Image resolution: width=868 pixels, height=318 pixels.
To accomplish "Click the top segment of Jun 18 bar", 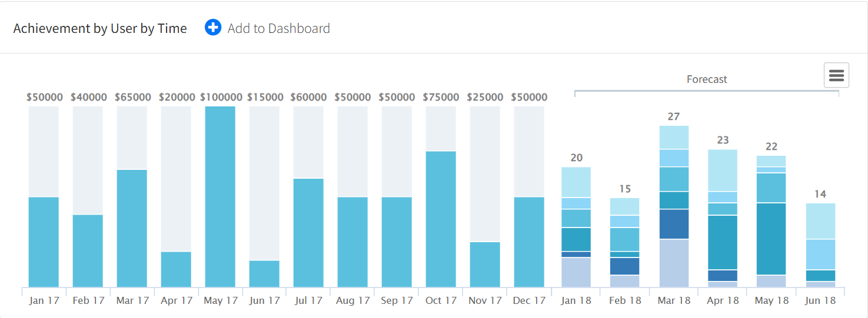I will (x=820, y=221).
